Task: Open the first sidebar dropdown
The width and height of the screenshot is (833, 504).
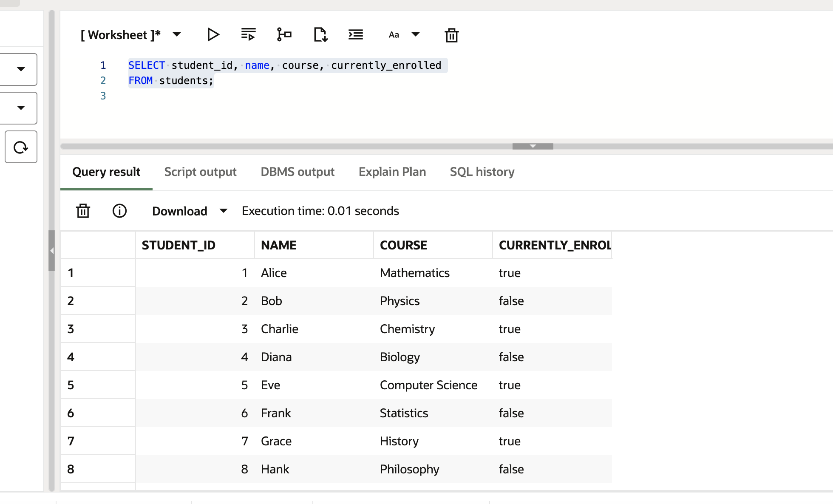Action: pyautogui.click(x=21, y=69)
